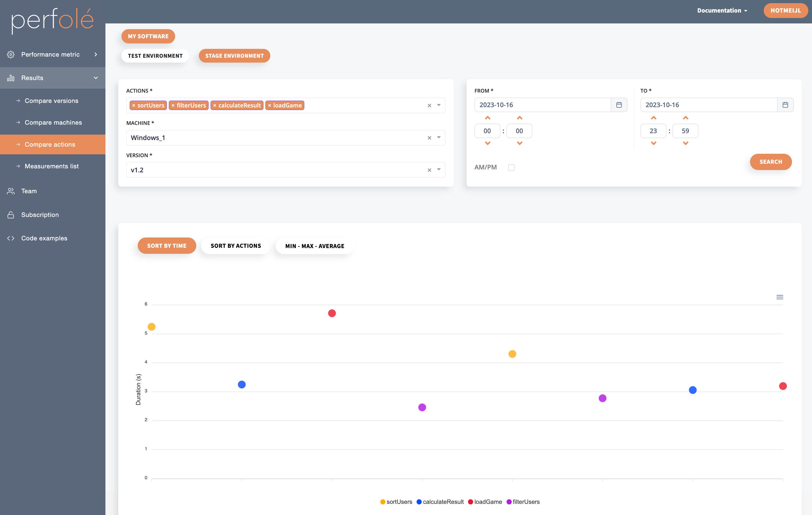Screen dimensions: 812x515
Task: Toggle sortUsers series in chart legend
Action: [396, 502]
